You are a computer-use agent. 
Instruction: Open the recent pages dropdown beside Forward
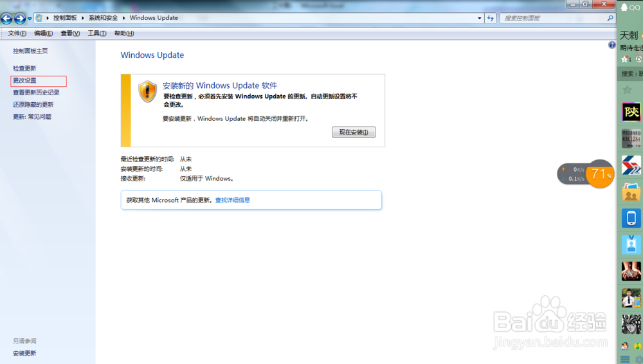click(x=30, y=19)
